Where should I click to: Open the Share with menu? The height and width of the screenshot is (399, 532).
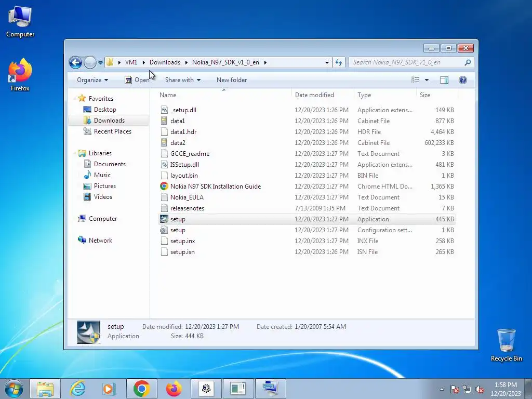click(183, 80)
